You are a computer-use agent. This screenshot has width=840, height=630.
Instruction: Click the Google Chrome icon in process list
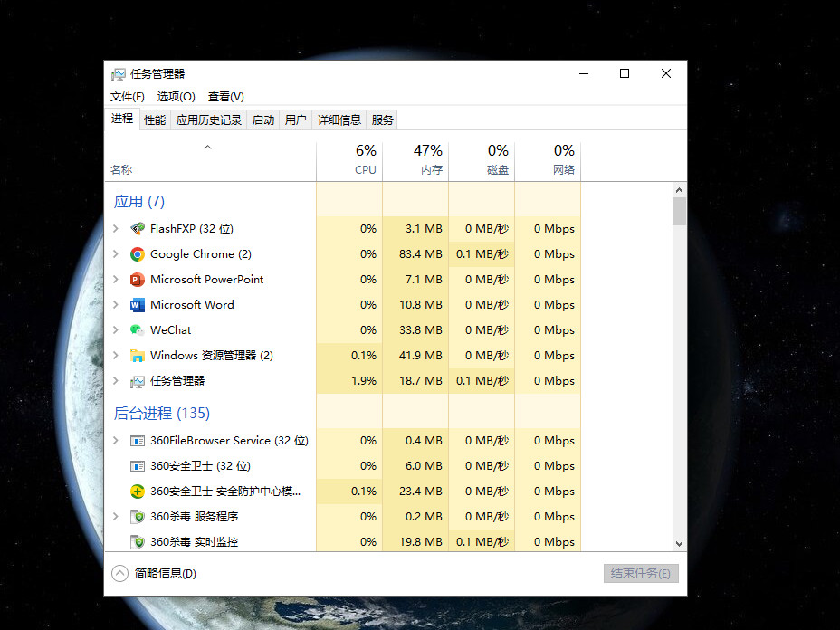138,254
